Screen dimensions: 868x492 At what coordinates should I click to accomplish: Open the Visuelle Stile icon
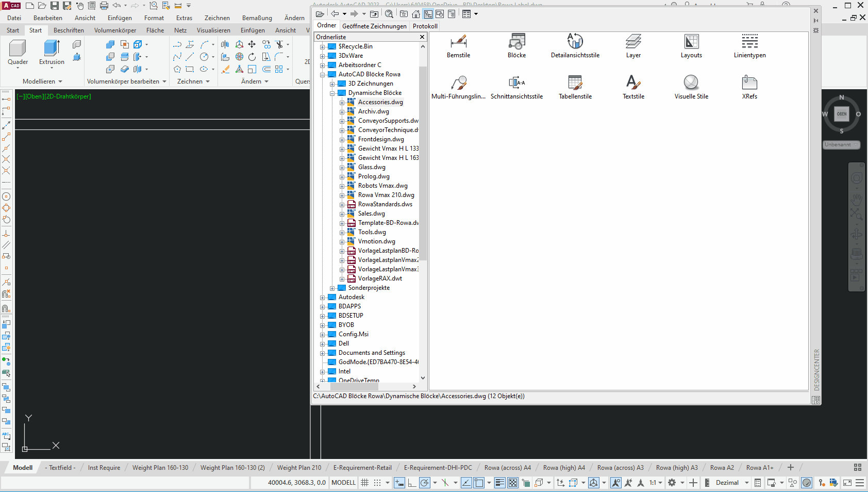(x=691, y=87)
